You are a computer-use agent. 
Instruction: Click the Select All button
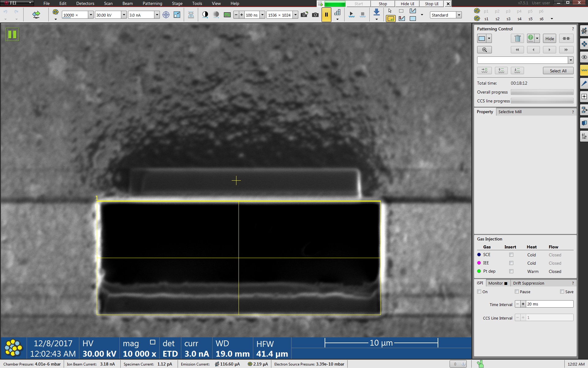[558, 71]
